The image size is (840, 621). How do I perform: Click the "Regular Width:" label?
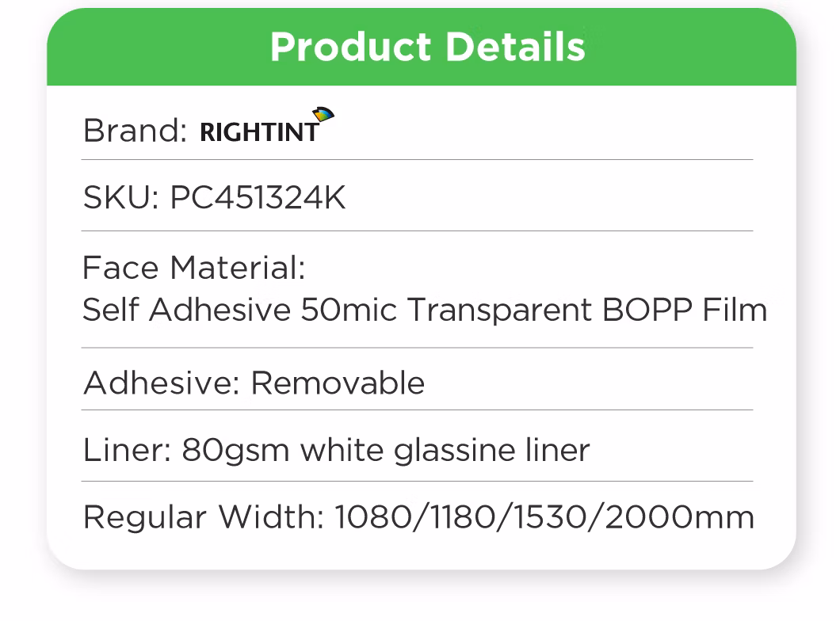coord(204,518)
